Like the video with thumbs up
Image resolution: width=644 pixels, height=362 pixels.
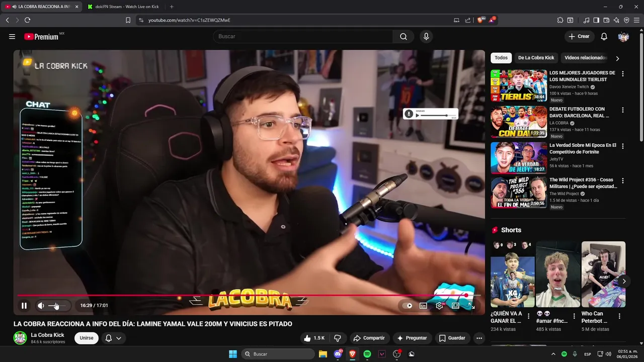314,338
